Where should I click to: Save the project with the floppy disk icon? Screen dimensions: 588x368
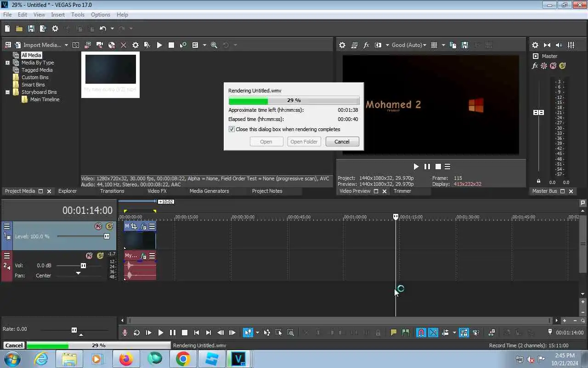click(x=31, y=29)
